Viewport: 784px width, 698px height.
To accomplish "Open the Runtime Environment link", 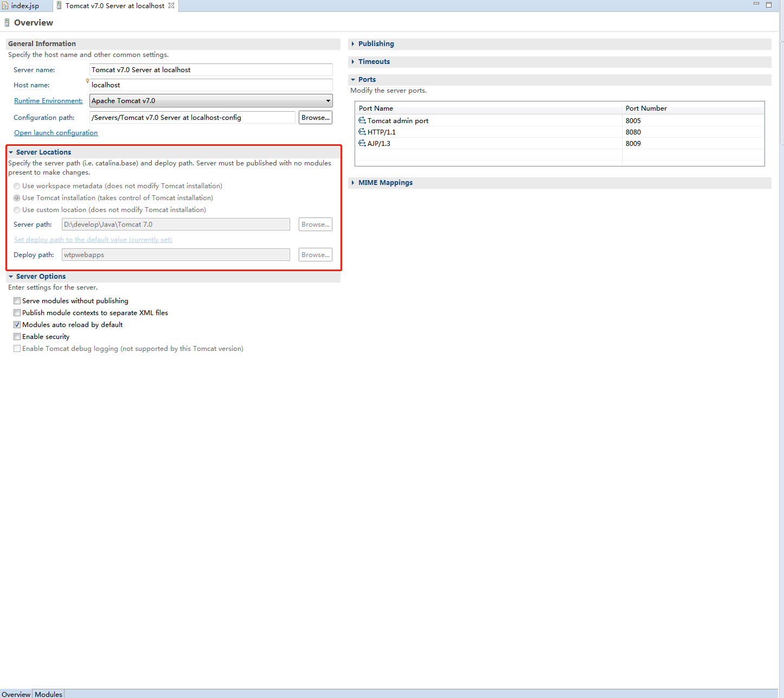I will coord(48,101).
